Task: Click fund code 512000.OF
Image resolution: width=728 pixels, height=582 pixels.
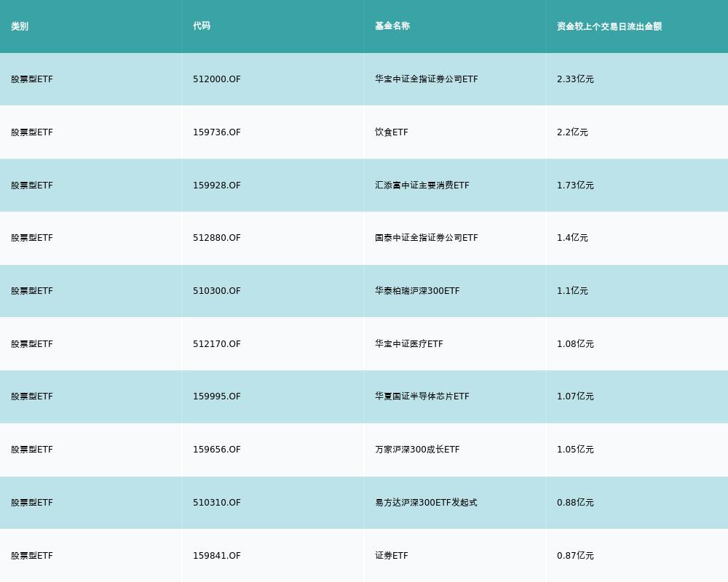Action: pos(217,79)
